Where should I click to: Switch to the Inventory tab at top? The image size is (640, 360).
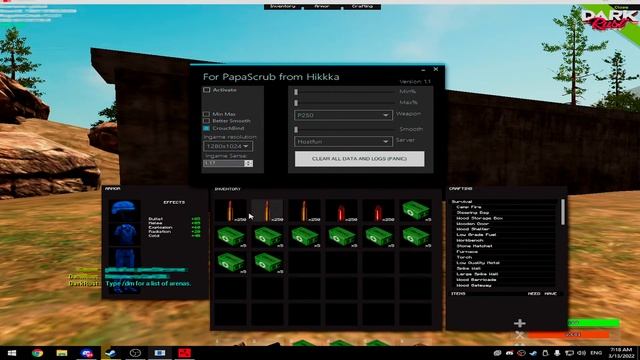coord(282,7)
